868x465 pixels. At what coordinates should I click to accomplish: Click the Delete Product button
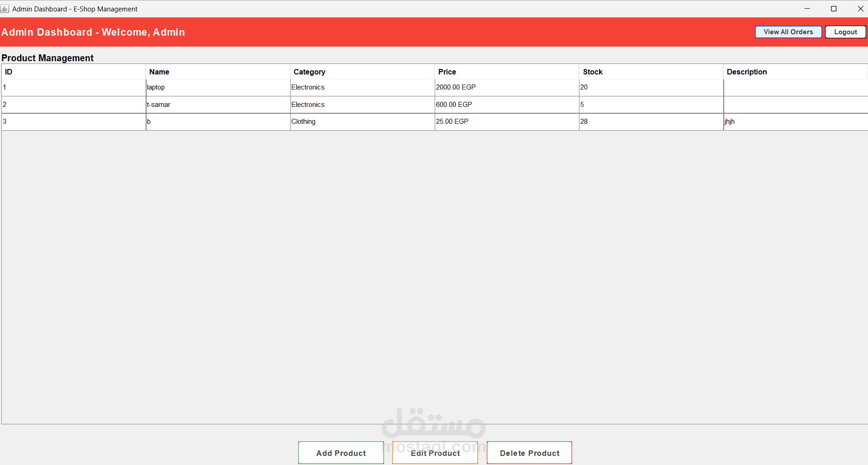(529, 453)
